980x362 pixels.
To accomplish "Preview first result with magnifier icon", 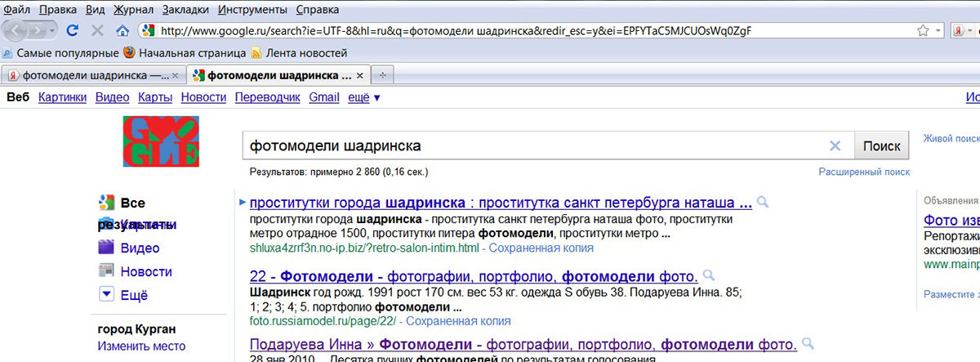I will (x=762, y=202).
